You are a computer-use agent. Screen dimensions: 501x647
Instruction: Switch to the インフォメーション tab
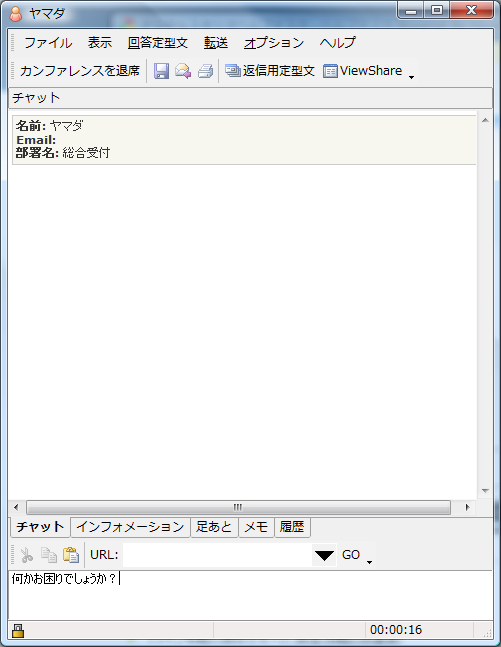pos(130,527)
